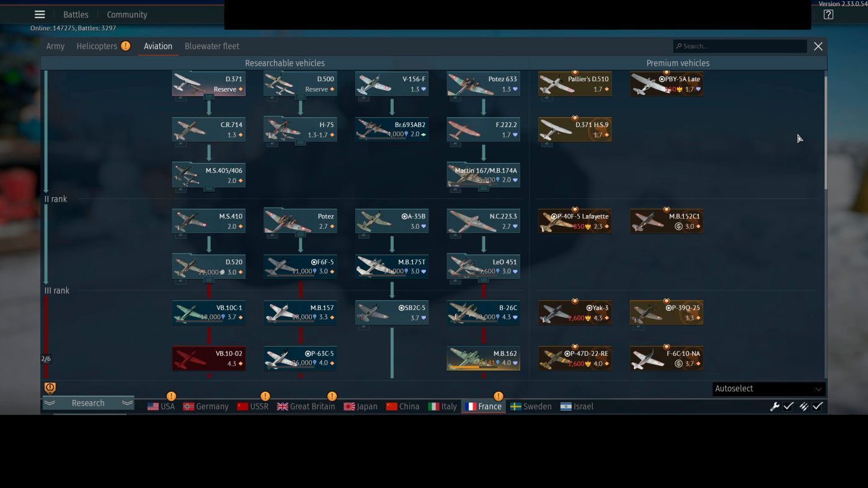Select the M.B.157 fighter
Screen dimensions: 868x488
coord(301,313)
